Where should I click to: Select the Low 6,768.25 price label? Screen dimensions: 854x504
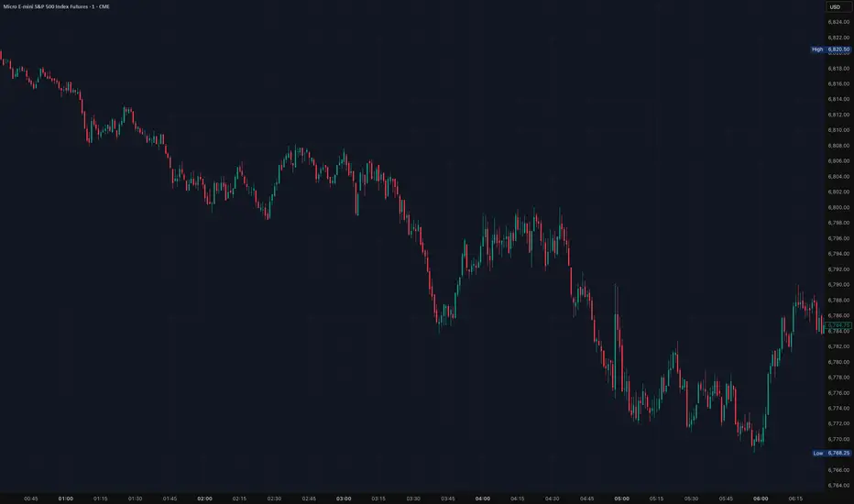(x=831, y=453)
